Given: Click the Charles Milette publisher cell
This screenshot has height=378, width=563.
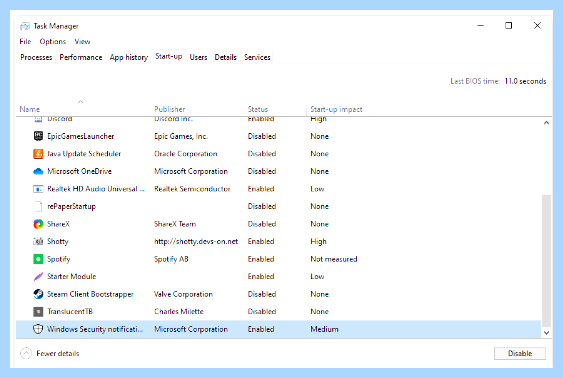Looking at the screenshot, I should (x=179, y=312).
